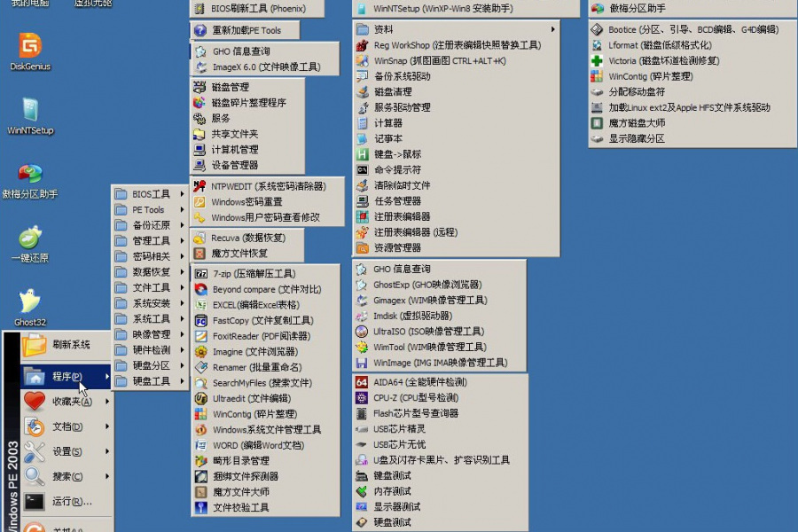This screenshot has width=798, height=532.
Task: Select 硬件检测 program folder
Action: click(x=150, y=349)
